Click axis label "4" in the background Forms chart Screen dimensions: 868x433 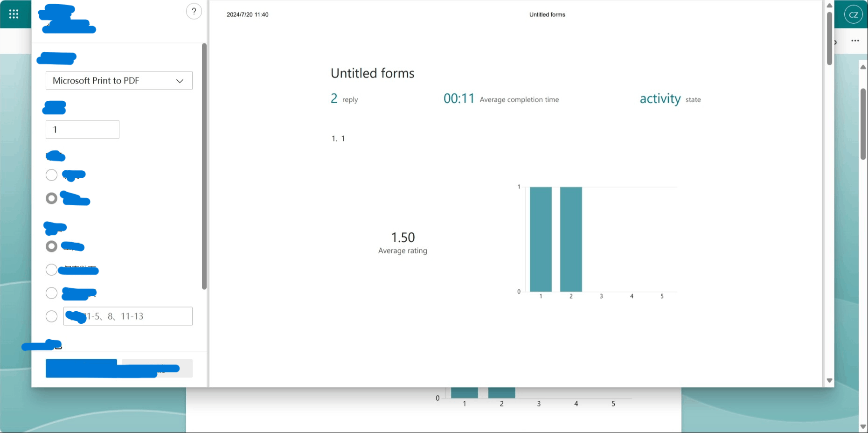click(576, 404)
